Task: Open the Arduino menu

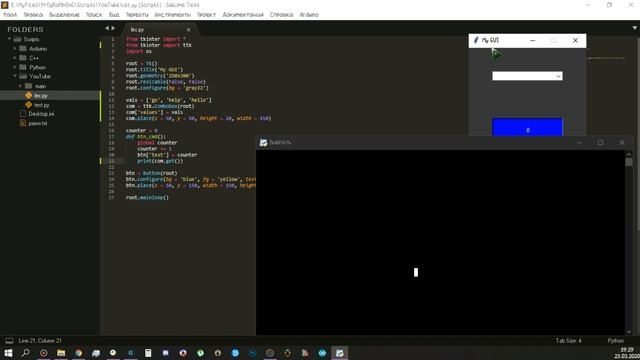Action: [309, 15]
